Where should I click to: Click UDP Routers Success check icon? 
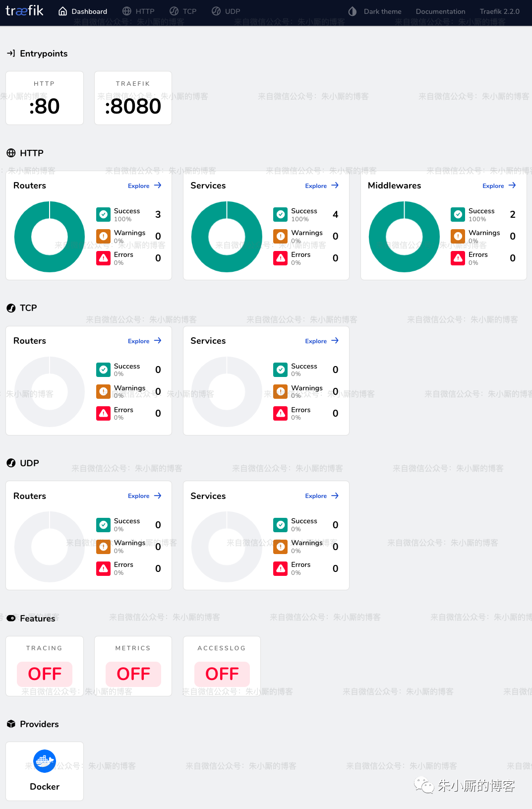(104, 525)
